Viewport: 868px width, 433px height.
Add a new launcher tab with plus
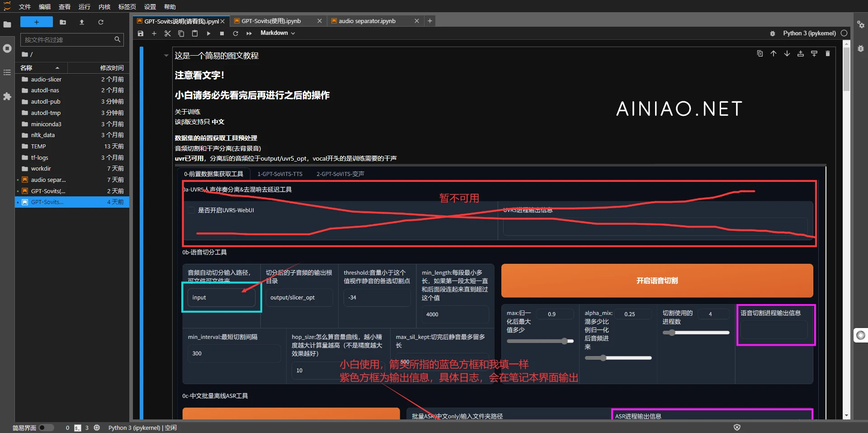[430, 21]
